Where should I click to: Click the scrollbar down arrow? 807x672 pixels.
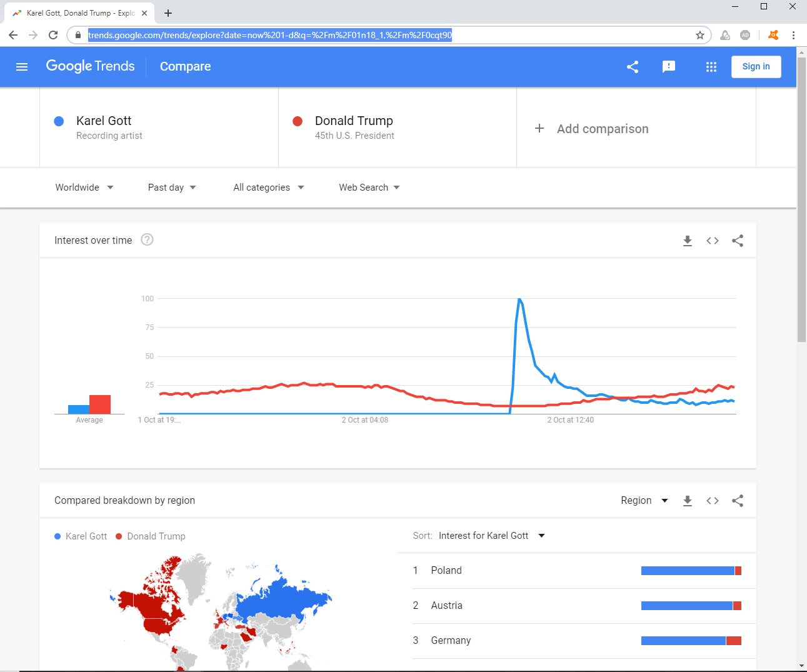pos(802,666)
